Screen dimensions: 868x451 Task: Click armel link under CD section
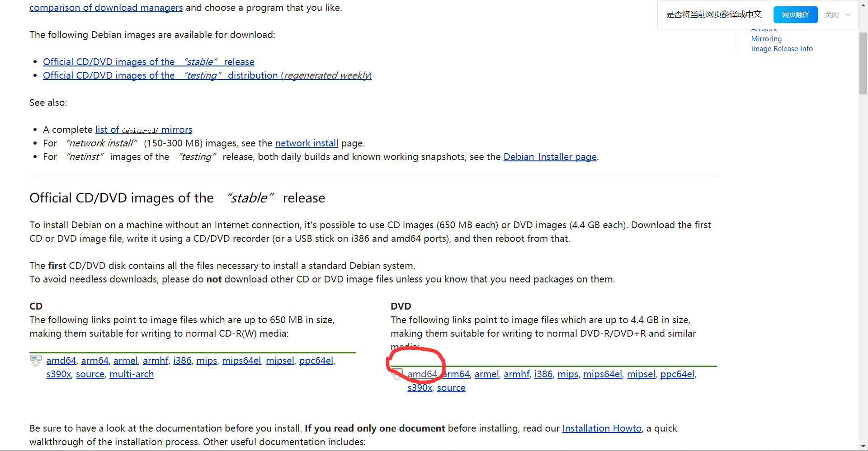pos(126,361)
